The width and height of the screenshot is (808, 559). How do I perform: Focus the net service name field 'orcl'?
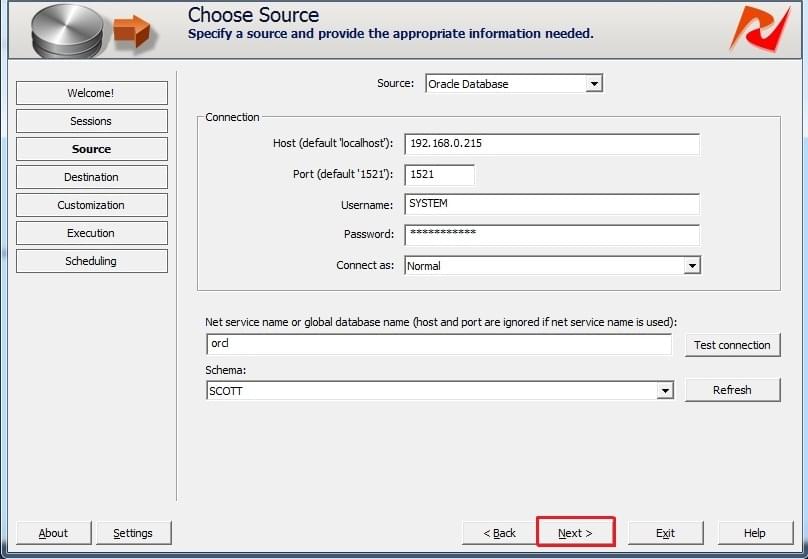pyautogui.click(x=439, y=344)
